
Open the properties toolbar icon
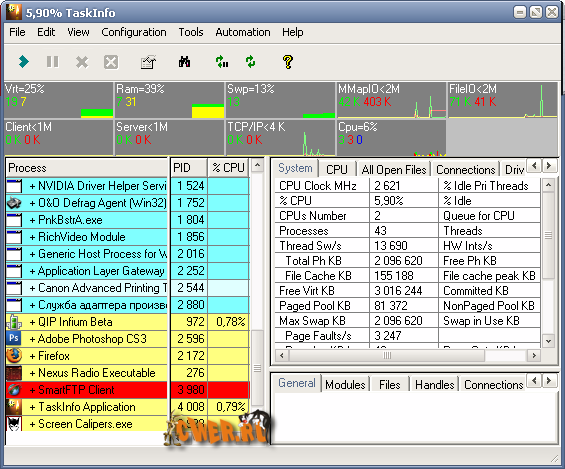[x=148, y=62]
